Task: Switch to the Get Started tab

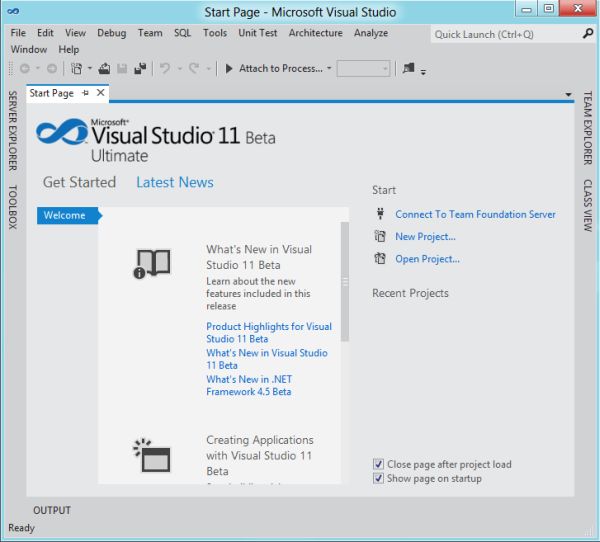Action: pos(79,182)
